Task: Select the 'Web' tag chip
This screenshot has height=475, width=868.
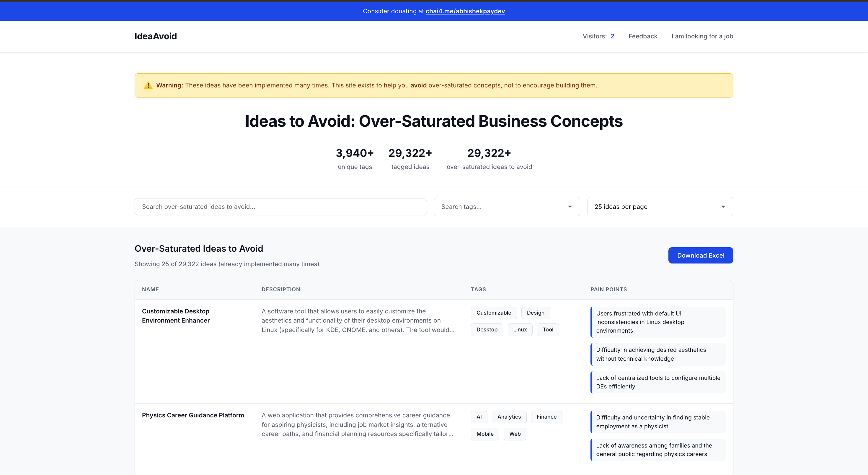Action: 515,434
